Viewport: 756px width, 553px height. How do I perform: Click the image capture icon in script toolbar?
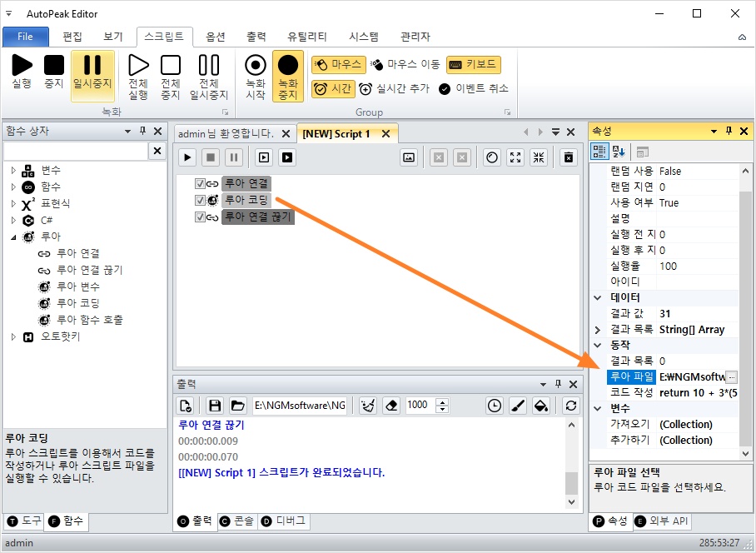pyautogui.click(x=409, y=157)
